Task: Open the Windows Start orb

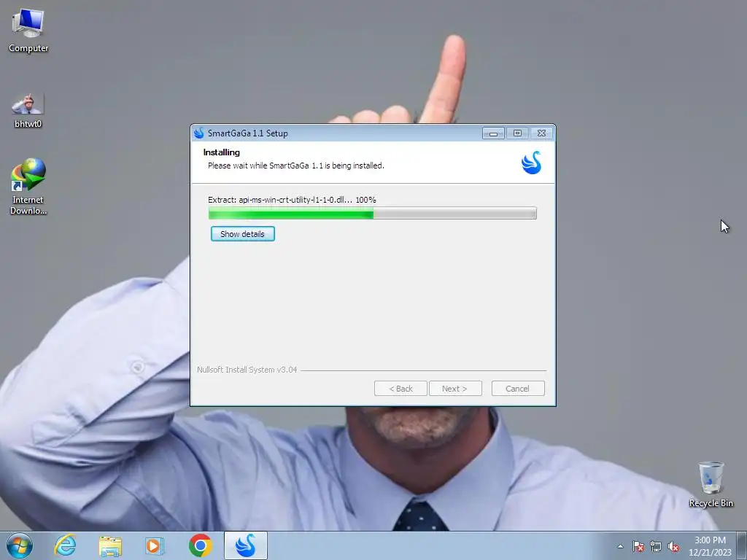Action: pyautogui.click(x=19, y=545)
